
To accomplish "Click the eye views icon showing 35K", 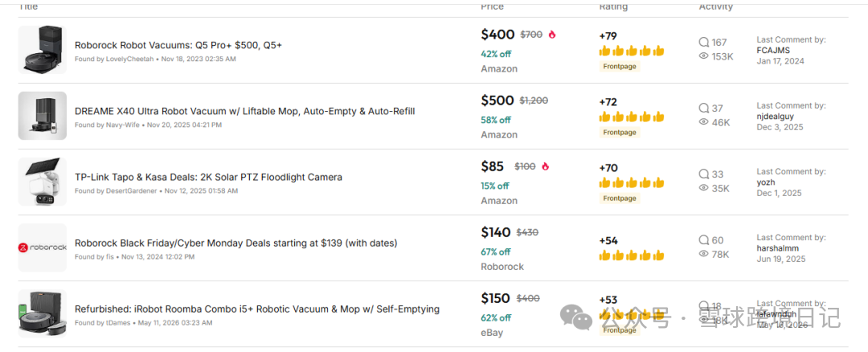I will 704,188.
